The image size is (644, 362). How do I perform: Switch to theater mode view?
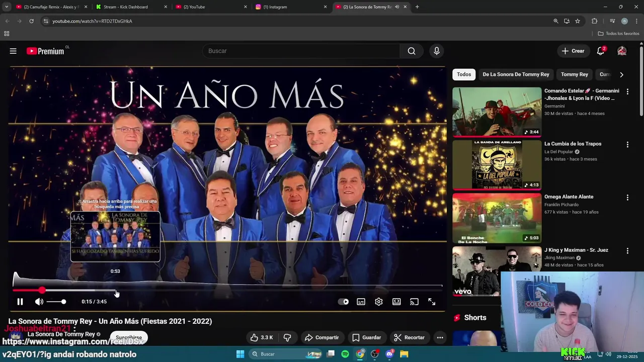coord(396,302)
